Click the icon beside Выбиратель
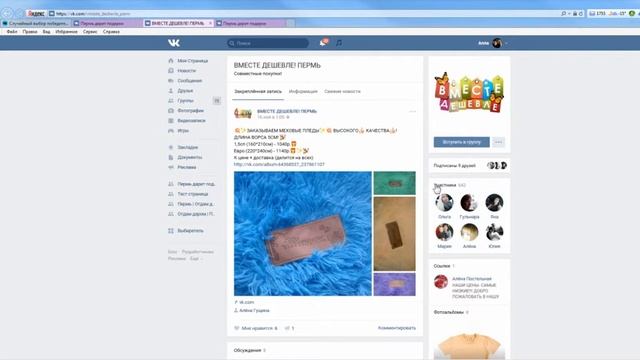 click(x=171, y=231)
